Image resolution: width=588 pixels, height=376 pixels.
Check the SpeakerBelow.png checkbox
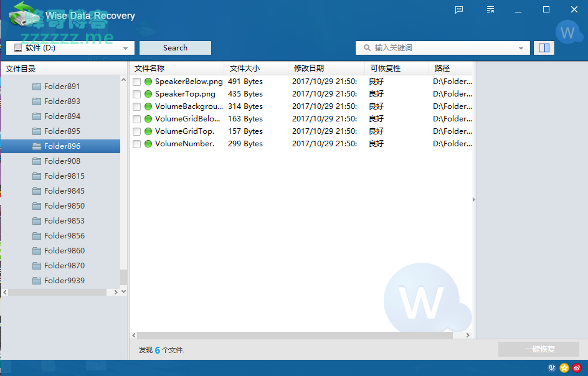point(137,82)
